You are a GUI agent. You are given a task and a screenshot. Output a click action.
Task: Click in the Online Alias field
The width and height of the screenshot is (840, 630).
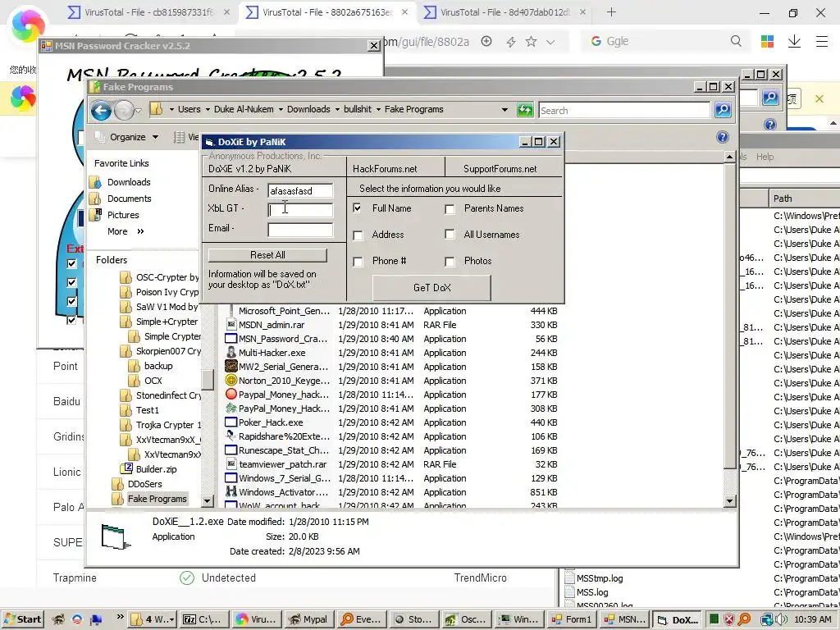[300, 190]
